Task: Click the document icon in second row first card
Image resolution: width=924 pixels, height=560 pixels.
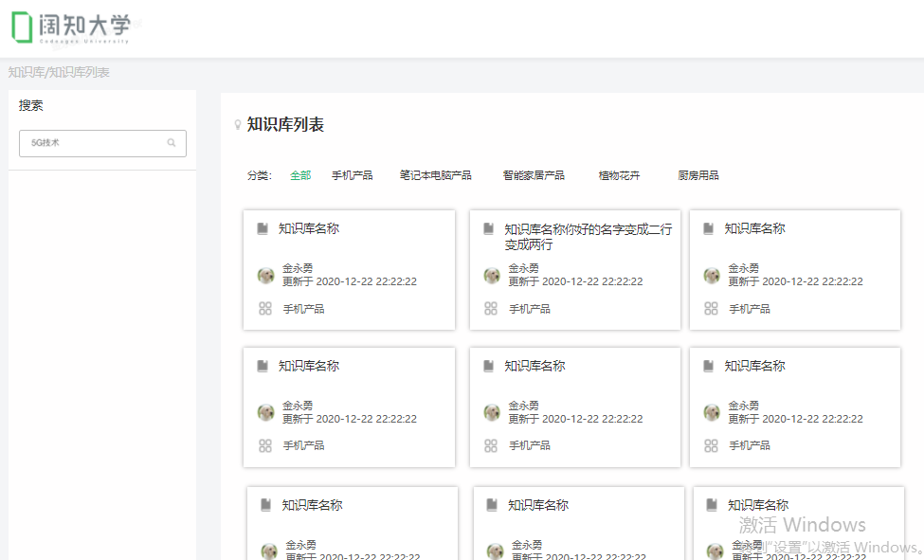Action: coord(263,366)
